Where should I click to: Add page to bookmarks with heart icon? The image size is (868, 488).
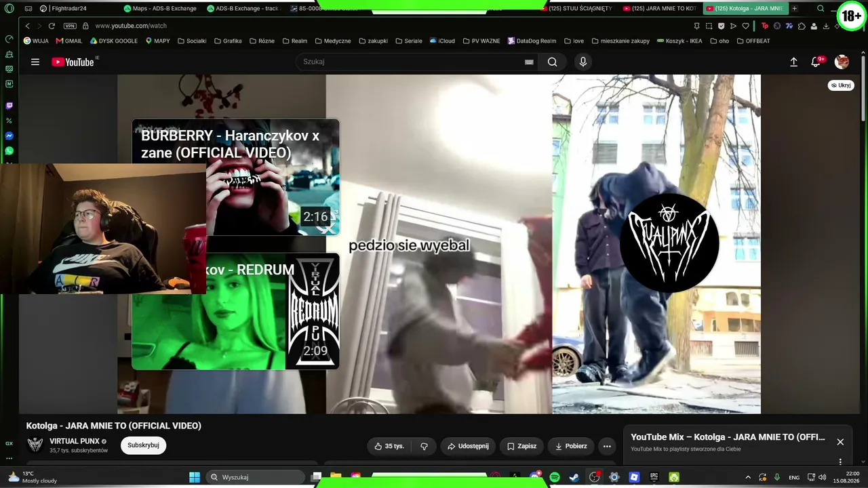pos(745,26)
